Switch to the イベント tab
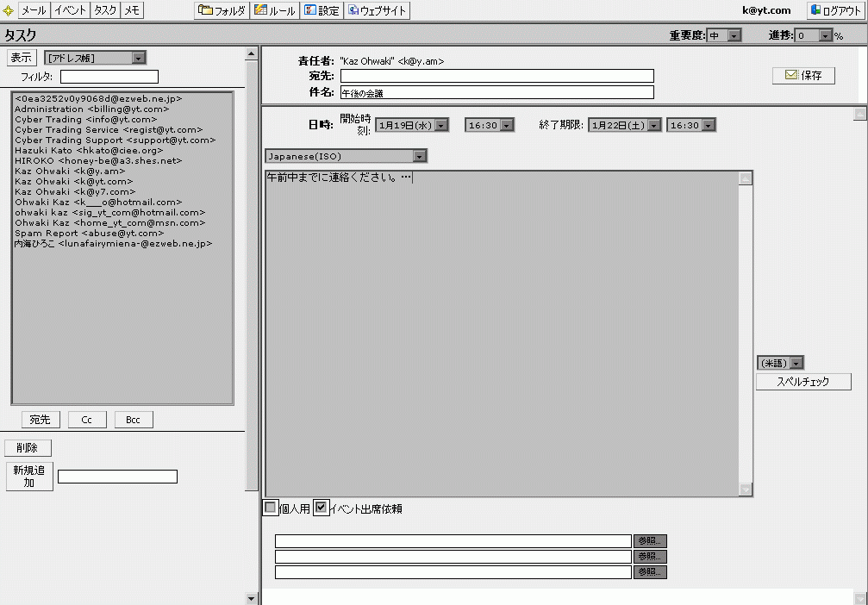The height and width of the screenshot is (605, 868). pos(70,11)
